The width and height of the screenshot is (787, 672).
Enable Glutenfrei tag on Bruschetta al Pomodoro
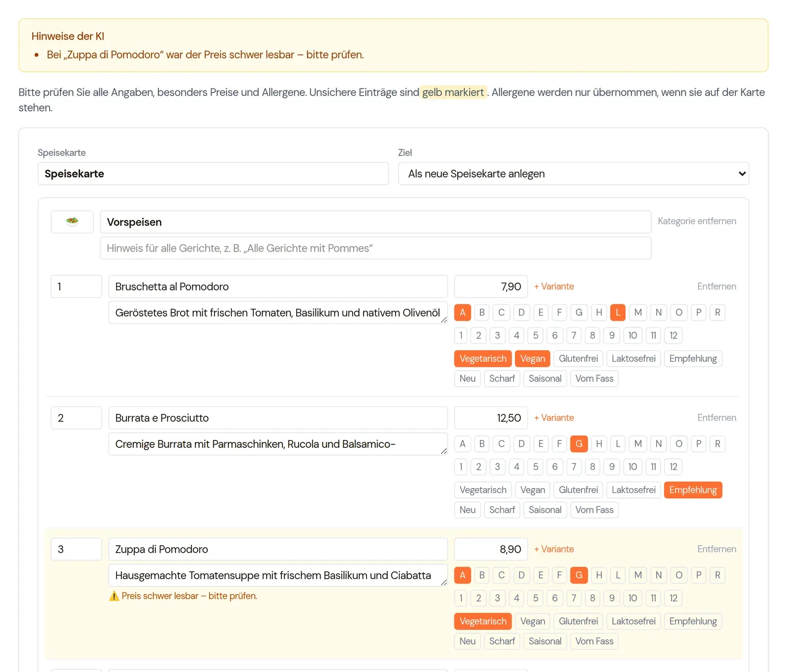click(x=578, y=358)
